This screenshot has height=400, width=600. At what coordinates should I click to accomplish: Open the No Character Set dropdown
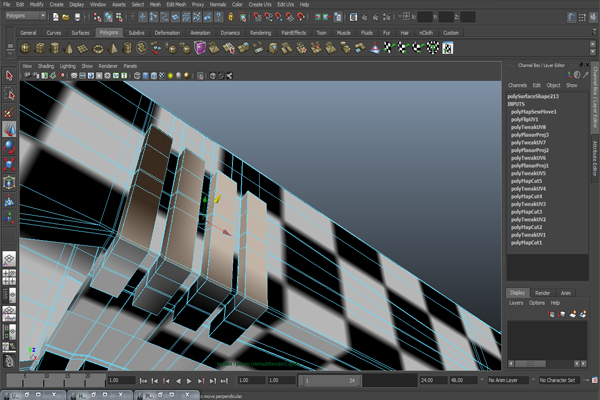pos(559,380)
